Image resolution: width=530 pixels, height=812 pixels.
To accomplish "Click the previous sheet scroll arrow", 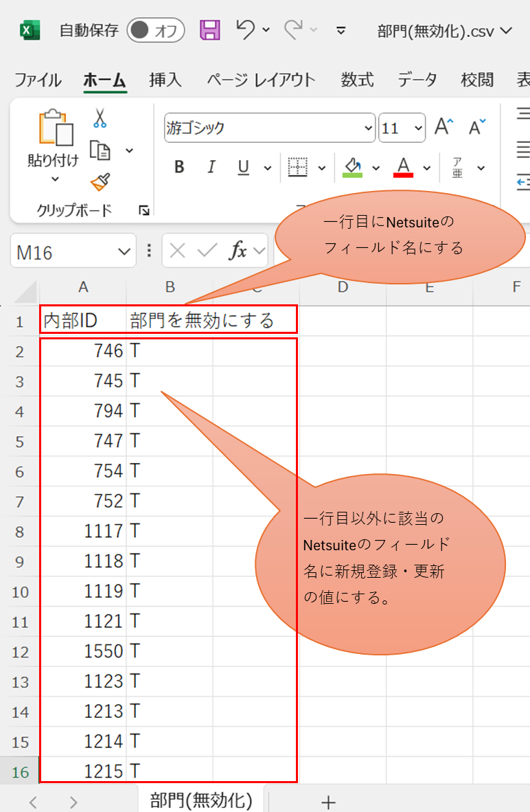I will (33, 802).
